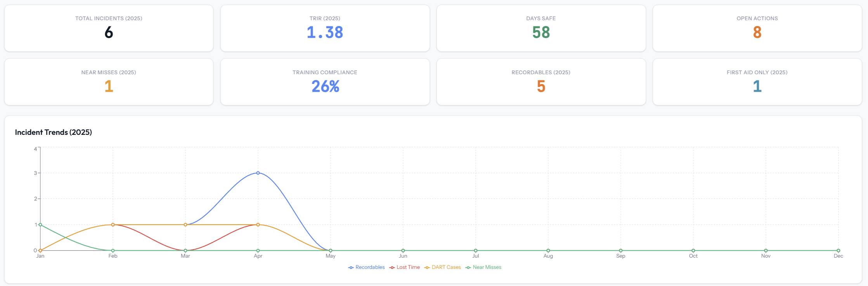Click the Training Compliance 26% figure
The image size is (868, 286).
325,86
